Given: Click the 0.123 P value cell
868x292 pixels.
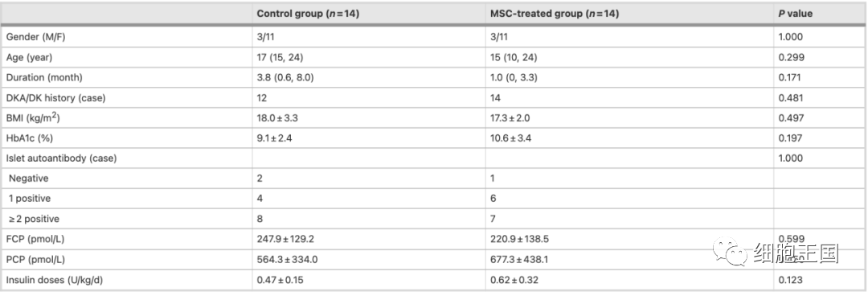Looking at the screenshot, I should tap(790, 280).
